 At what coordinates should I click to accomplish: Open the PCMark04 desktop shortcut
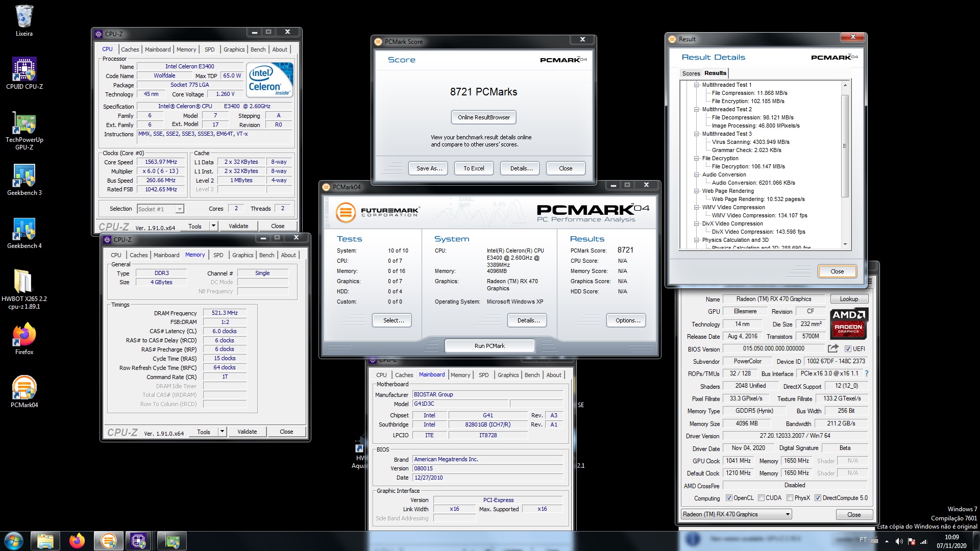pyautogui.click(x=24, y=392)
